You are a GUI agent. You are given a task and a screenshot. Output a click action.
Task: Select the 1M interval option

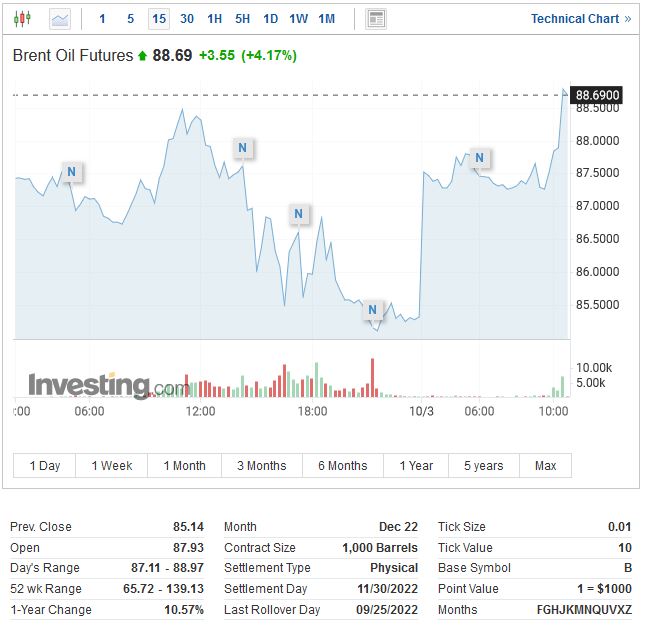(326, 19)
